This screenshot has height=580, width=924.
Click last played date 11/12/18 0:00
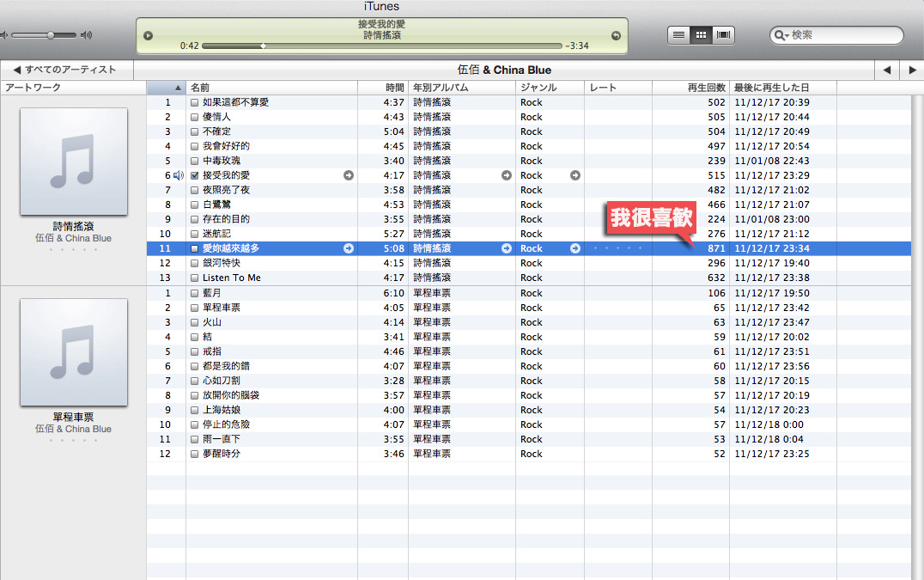click(769, 425)
